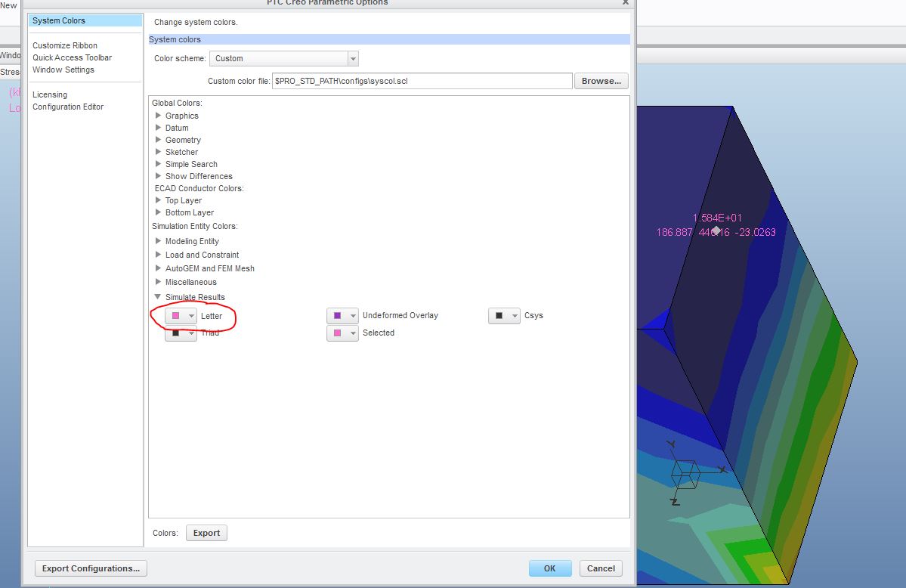Collapse the Simulate Results group
The image size is (906, 588).
pos(158,296)
